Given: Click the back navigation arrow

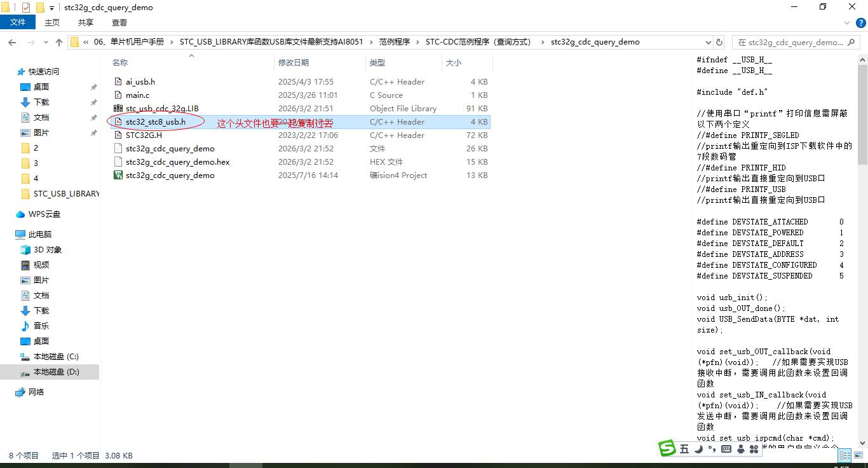Looking at the screenshot, I should (x=11, y=42).
